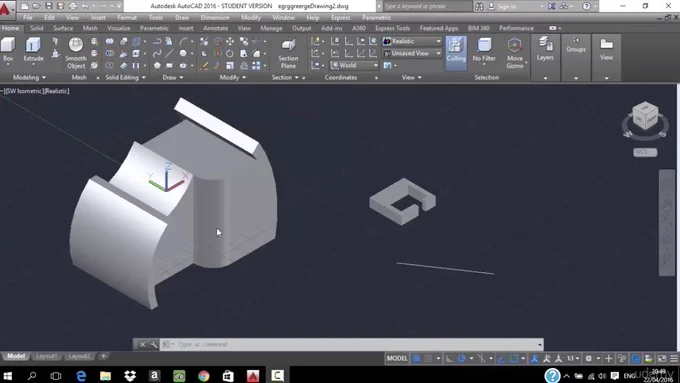Open the Realistic visual style dropdown

412,41
